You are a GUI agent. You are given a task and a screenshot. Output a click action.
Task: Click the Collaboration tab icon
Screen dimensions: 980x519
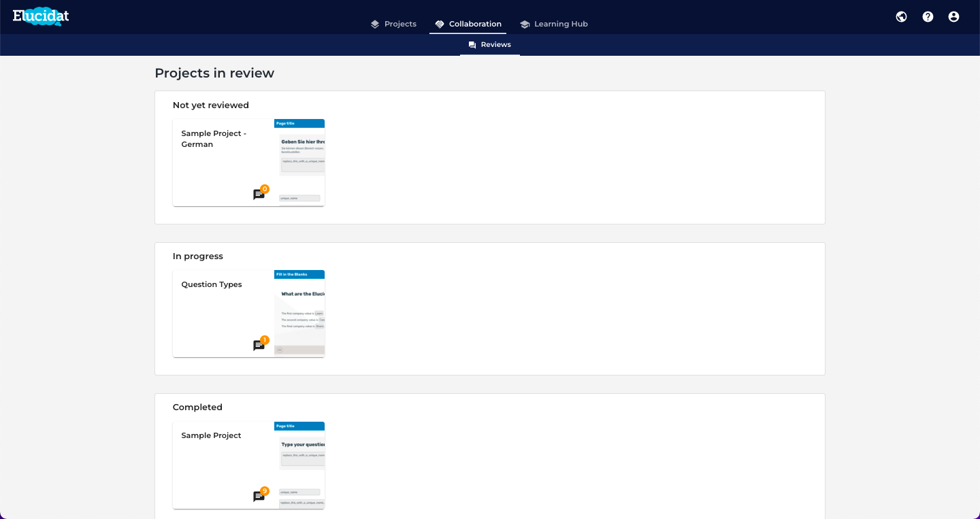(440, 24)
